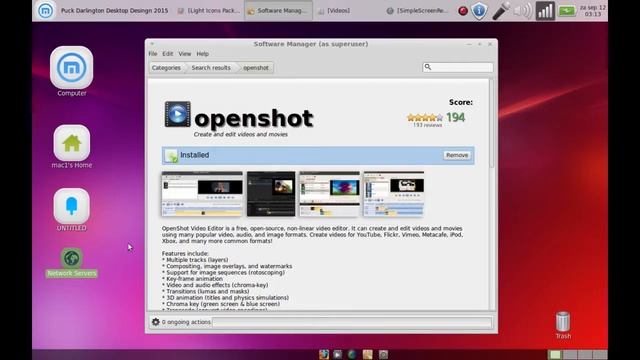Viewport: 640px width, 360px height.
Task: Click 'Transitions (lumas and masks)' line
Action: click(x=206, y=291)
